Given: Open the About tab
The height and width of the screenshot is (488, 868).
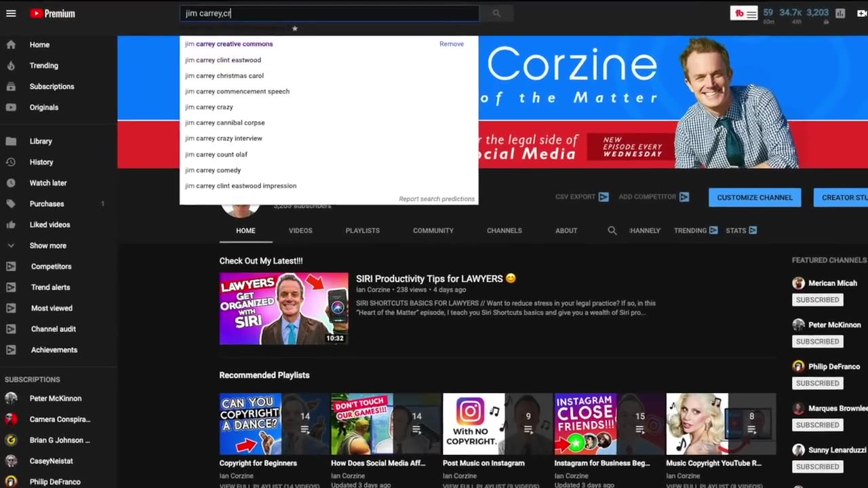Looking at the screenshot, I should tap(566, 230).
